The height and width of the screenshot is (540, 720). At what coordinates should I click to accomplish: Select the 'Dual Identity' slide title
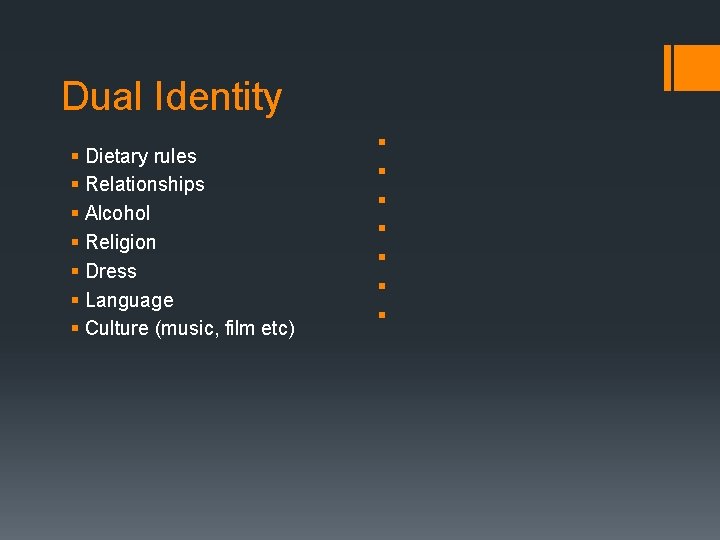[x=172, y=97]
